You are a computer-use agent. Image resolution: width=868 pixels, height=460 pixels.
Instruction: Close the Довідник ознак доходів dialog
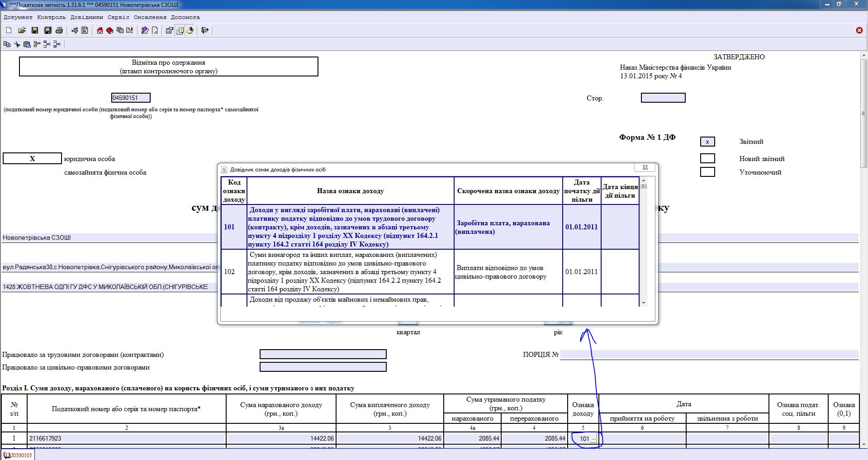(645, 167)
